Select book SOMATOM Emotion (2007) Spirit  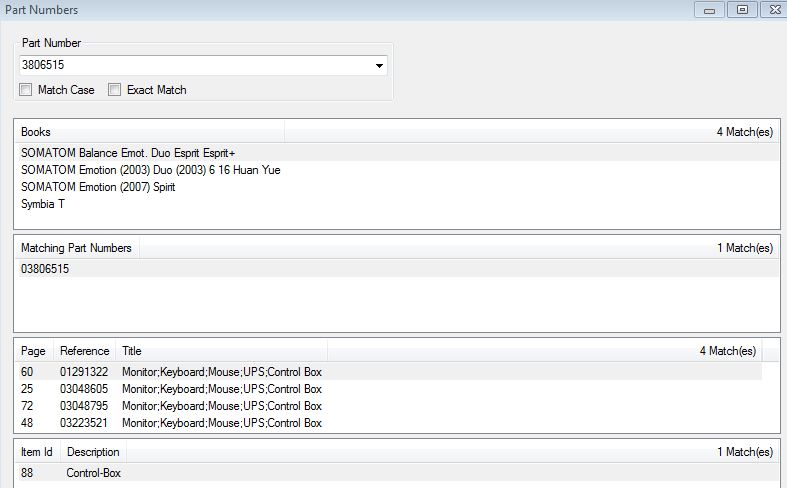click(397, 187)
